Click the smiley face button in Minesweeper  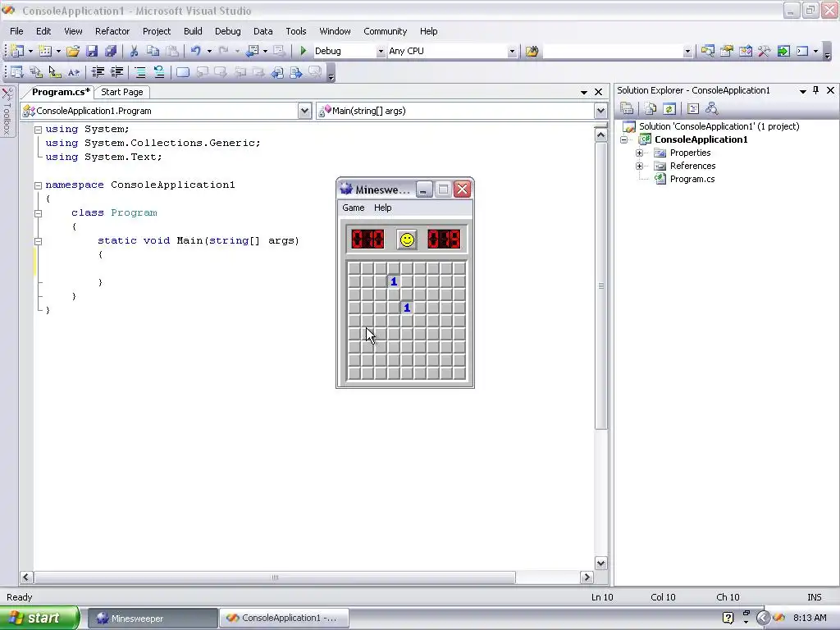click(x=407, y=240)
